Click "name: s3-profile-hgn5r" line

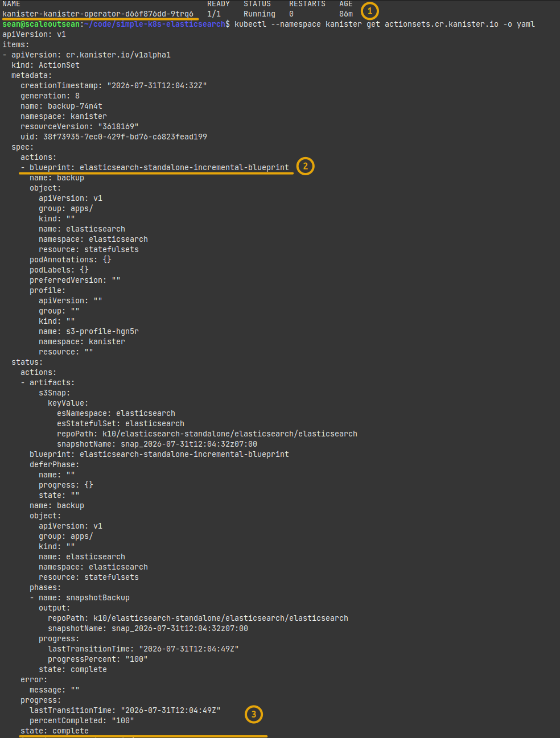click(x=89, y=331)
